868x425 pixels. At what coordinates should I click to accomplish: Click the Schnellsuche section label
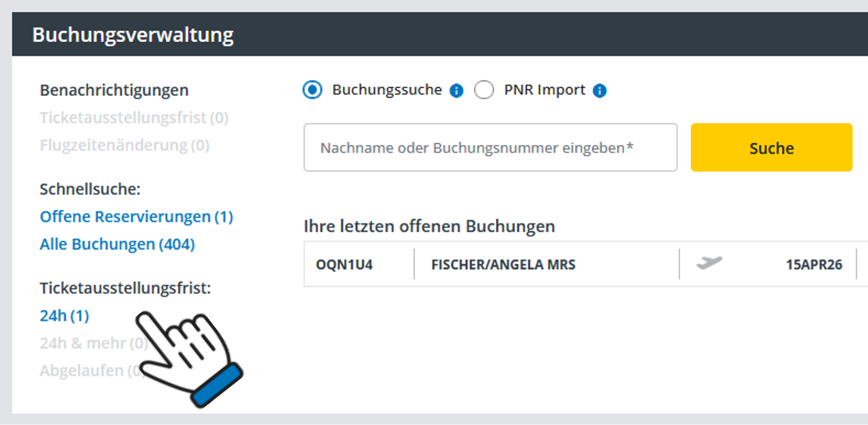coord(90,189)
